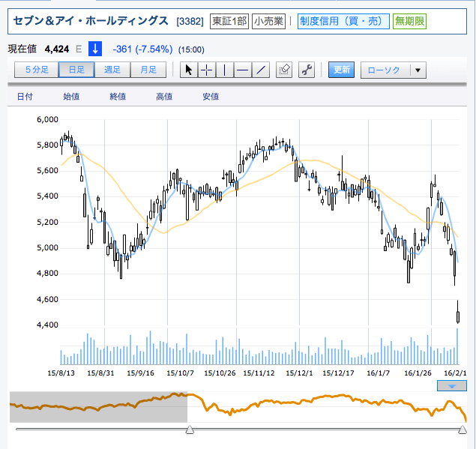Click the tallest final volume bar
Viewport: 476px width, 449px height.
(457, 346)
